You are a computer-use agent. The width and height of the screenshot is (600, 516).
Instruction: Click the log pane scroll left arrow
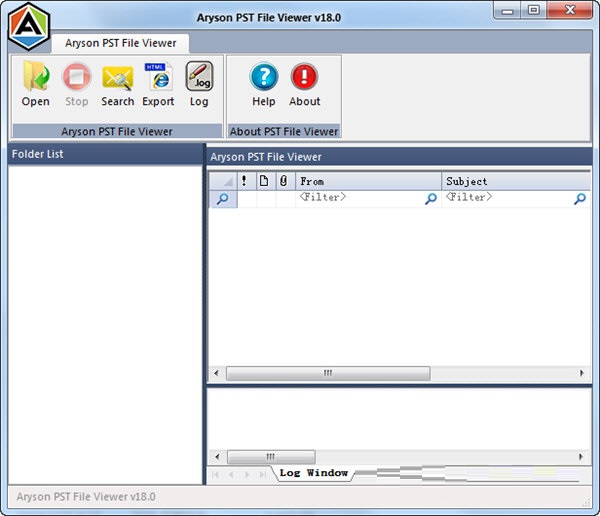coord(217,457)
